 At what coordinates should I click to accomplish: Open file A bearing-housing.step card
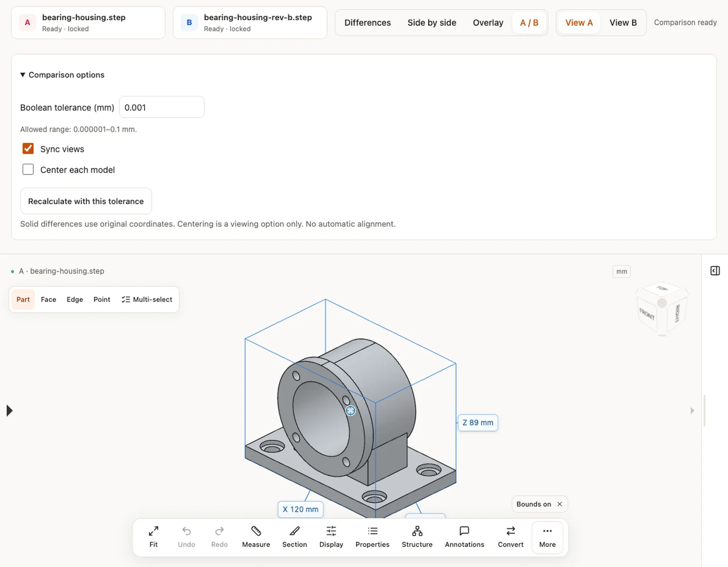(88, 23)
